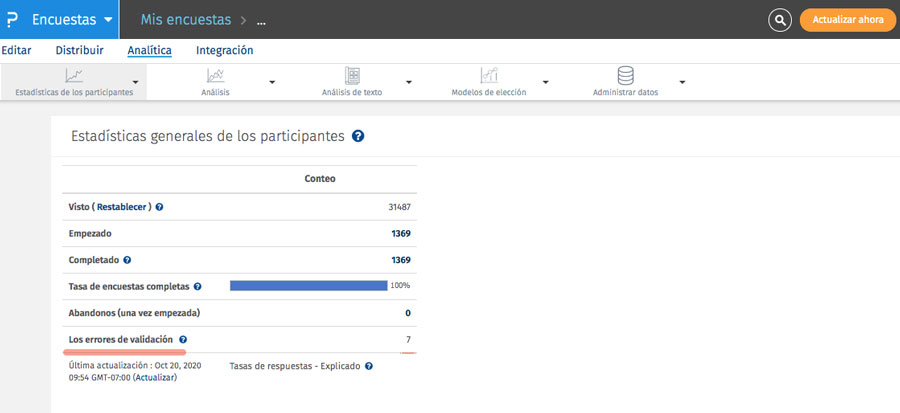This screenshot has width=900, height=413.
Task: Switch to the Distribuir tab
Action: point(79,50)
